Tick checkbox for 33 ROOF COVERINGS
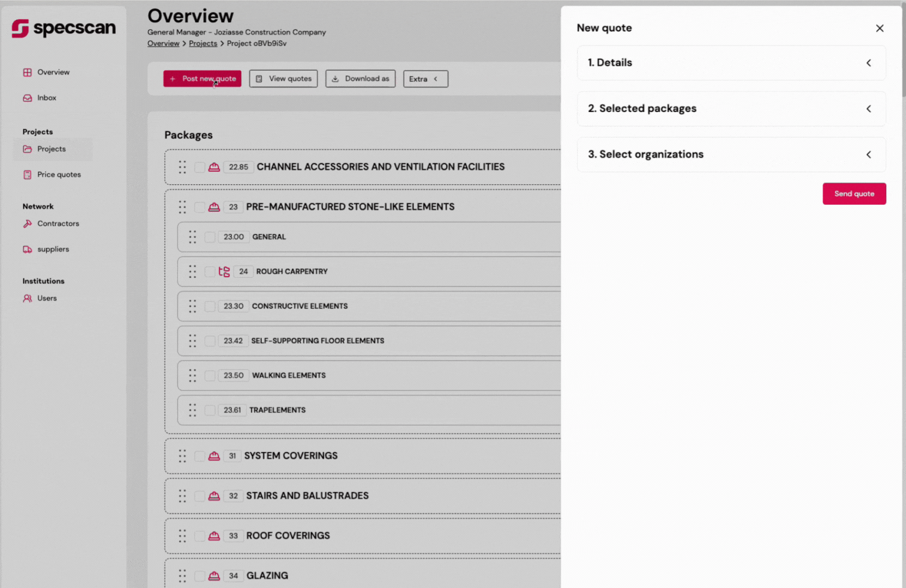Viewport: 906px width, 588px height. (200, 537)
